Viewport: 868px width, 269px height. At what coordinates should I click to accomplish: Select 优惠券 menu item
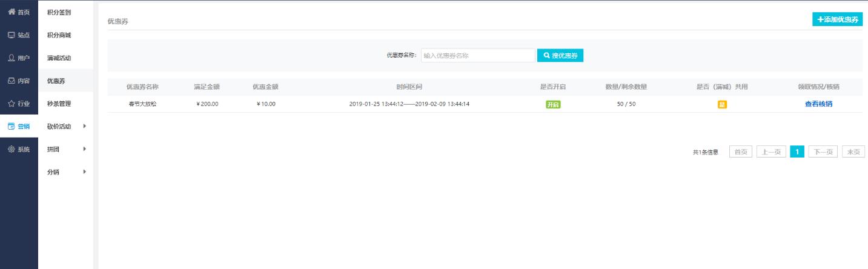click(x=56, y=81)
